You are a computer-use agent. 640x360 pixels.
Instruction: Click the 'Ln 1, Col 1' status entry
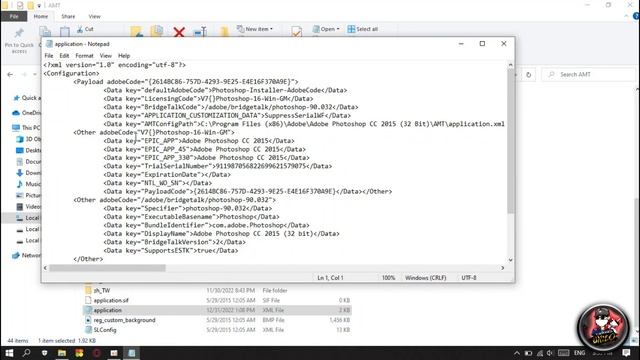[330, 278]
